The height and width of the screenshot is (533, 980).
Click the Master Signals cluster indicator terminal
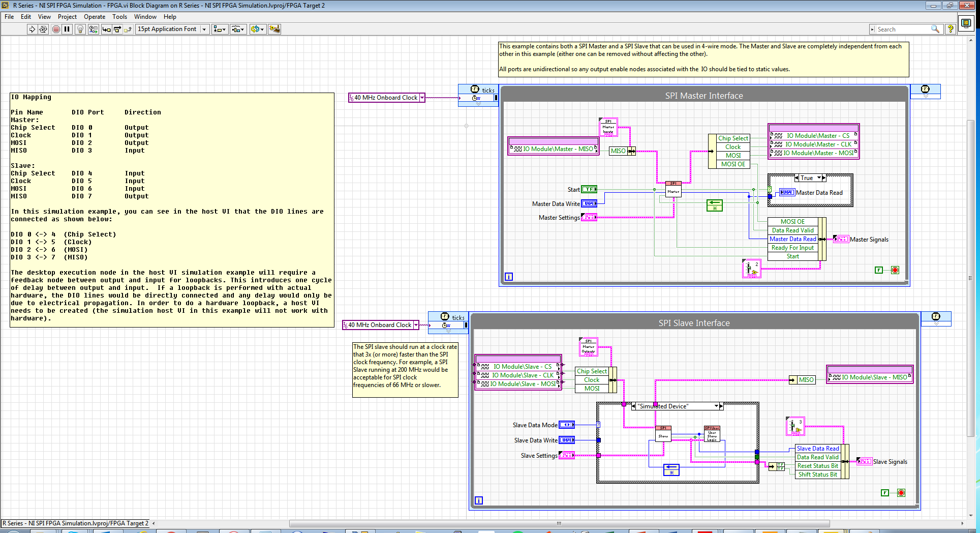[841, 239]
